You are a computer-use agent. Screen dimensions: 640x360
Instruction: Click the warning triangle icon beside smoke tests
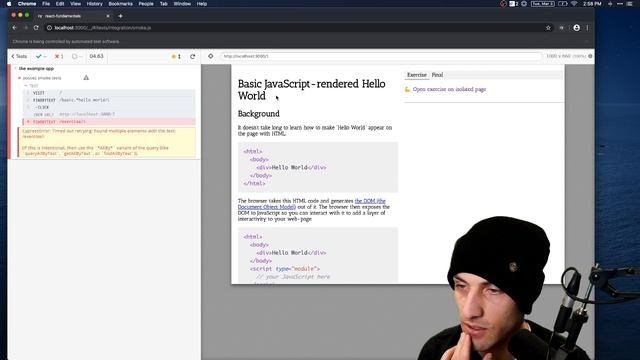click(x=86, y=78)
